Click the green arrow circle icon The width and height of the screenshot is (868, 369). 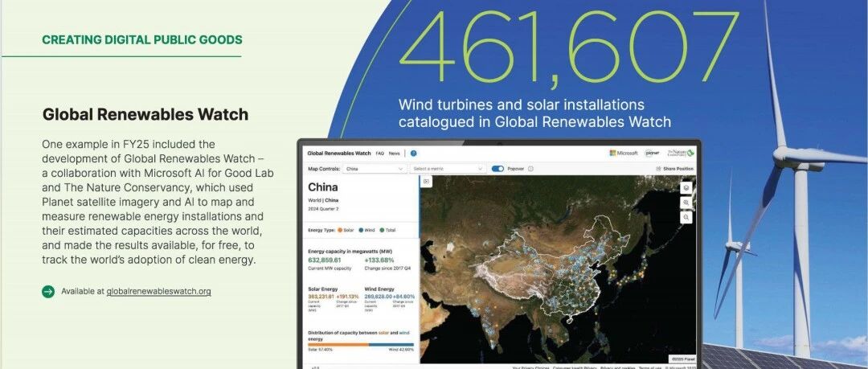(48, 292)
